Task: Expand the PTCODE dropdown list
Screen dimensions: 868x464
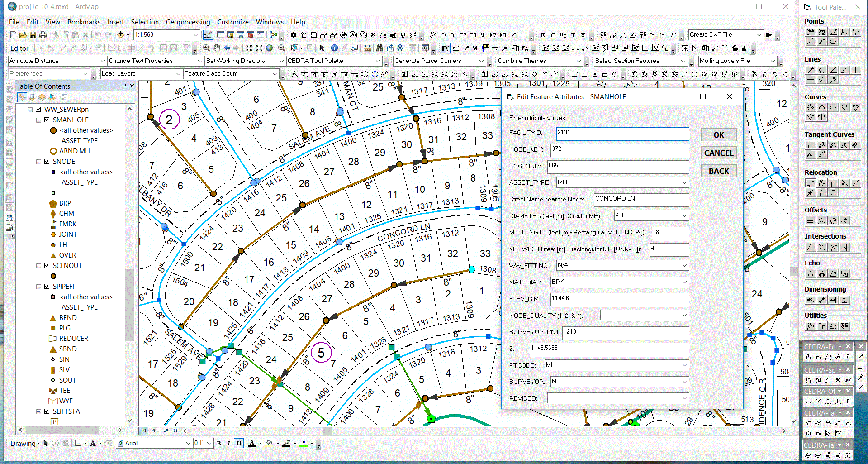Action: [684, 365]
